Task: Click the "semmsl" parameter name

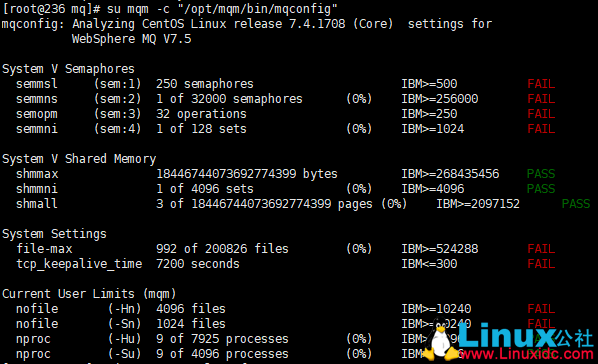Action: pyautogui.click(x=37, y=84)
